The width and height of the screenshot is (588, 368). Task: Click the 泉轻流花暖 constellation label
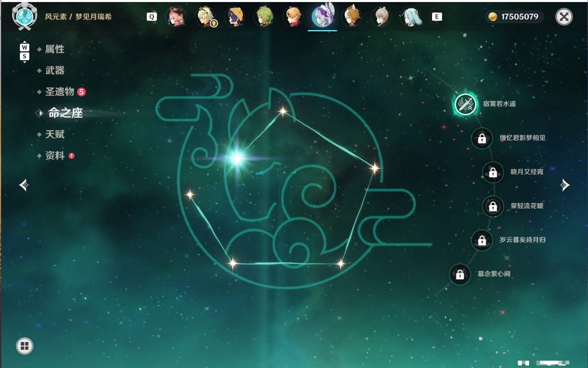527,206
